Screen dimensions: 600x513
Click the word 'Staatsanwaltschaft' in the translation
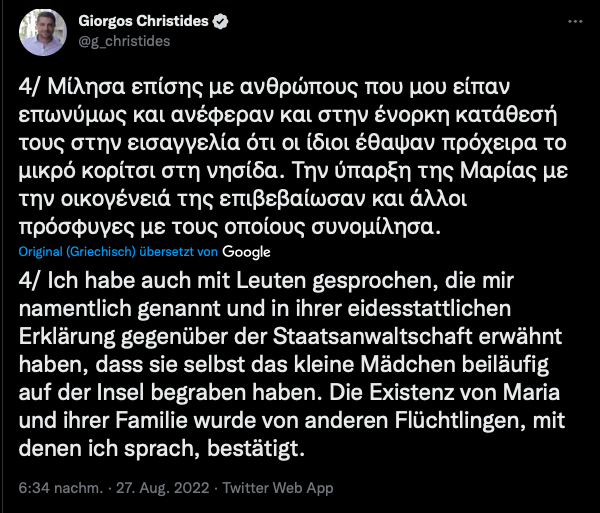372,336
